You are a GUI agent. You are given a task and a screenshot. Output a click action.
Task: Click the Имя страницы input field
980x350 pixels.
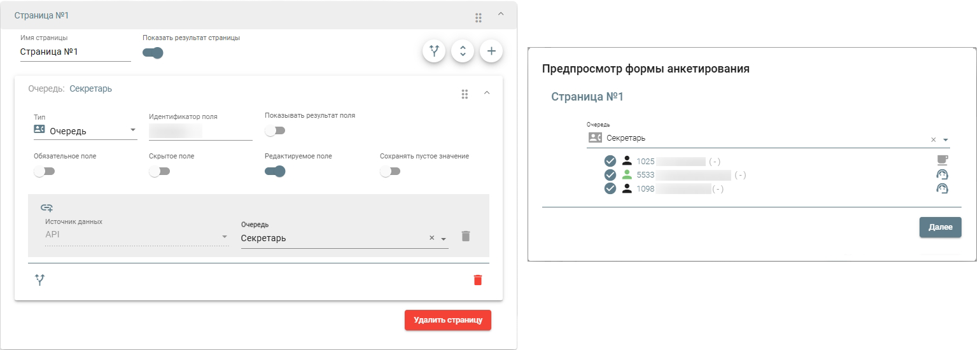[x=75, y=52]
